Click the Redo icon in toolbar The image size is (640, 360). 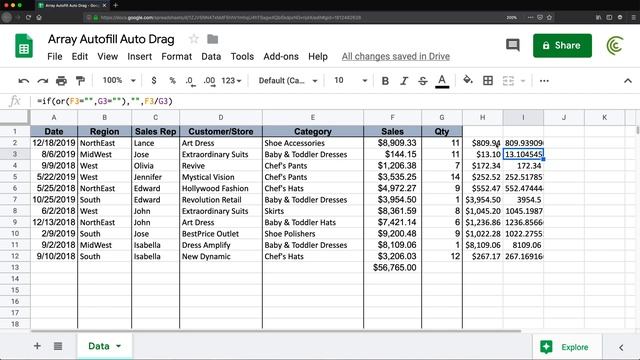pos(42,81)
